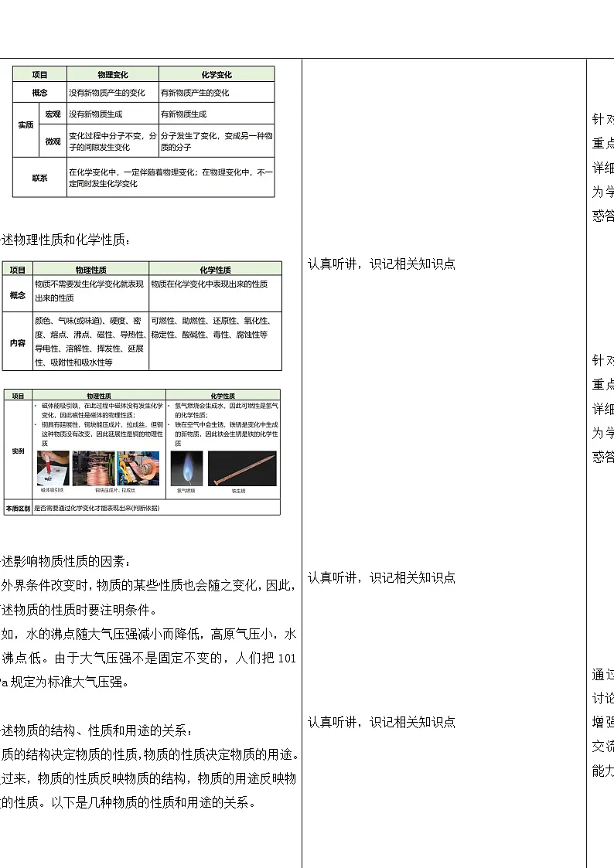
Task: Select the line '外界条件改变时，物质的某些性质'
Action: 149,586
